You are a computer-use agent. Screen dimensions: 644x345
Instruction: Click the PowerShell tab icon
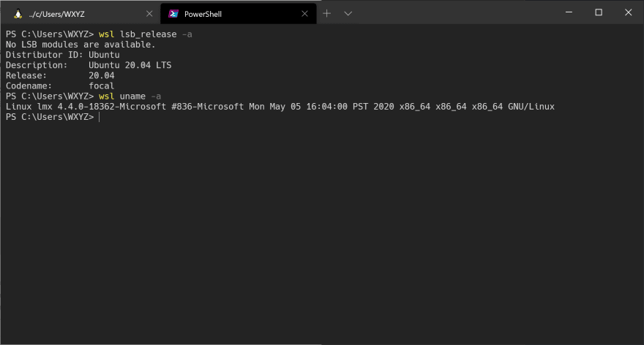[173, 14]
